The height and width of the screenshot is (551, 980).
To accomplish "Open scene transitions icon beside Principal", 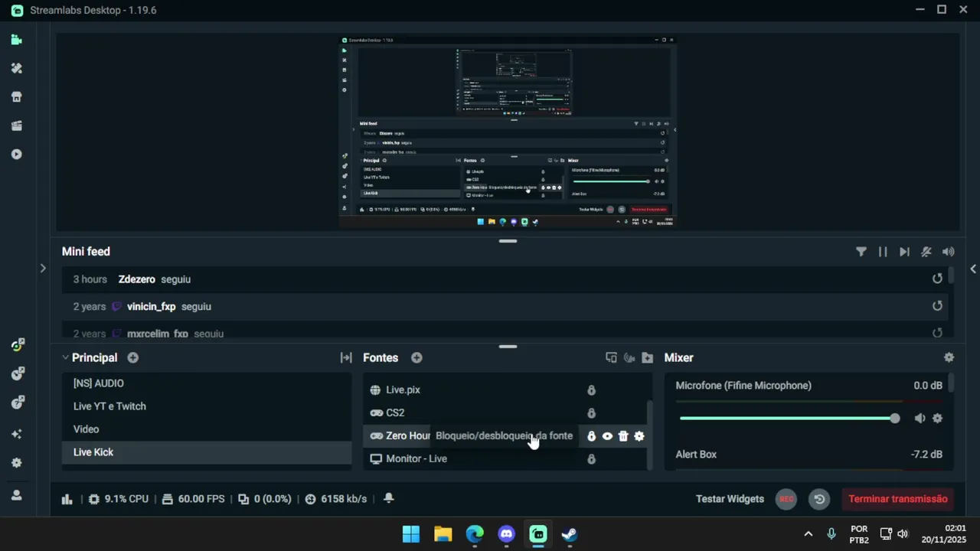I will click(x=346, y=357).
